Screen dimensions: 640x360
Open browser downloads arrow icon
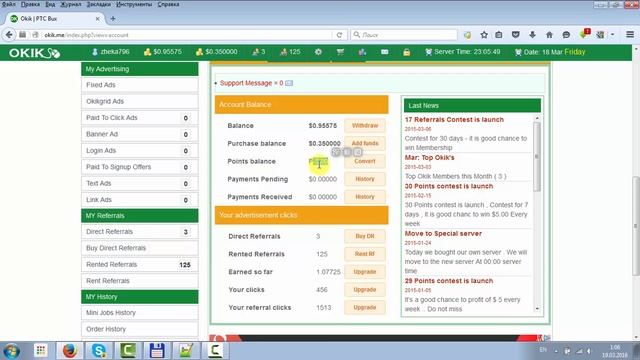532,35
